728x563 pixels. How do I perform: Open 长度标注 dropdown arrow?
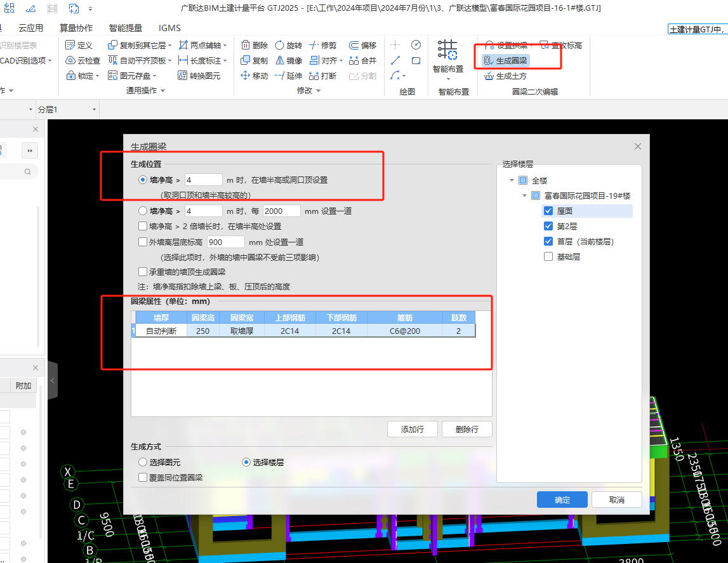(225, 61)
